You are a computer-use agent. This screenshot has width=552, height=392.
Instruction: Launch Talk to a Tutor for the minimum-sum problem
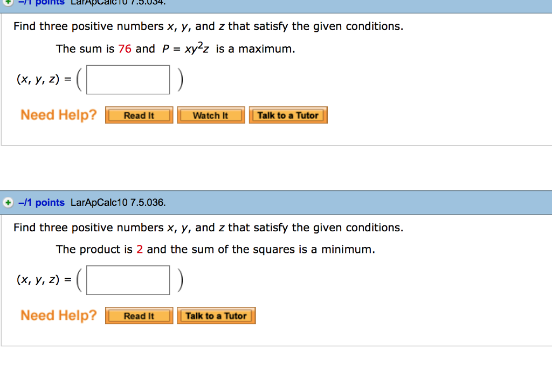[216, 315]
